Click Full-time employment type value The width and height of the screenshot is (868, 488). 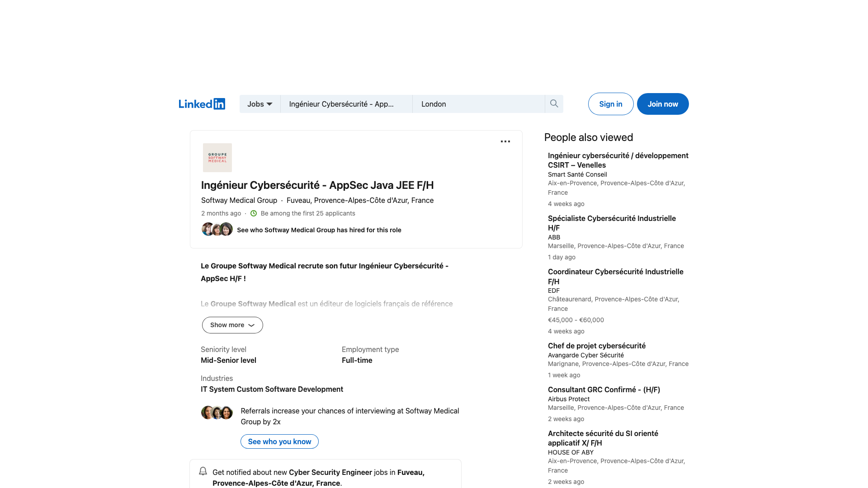click(x=357, y=360)
